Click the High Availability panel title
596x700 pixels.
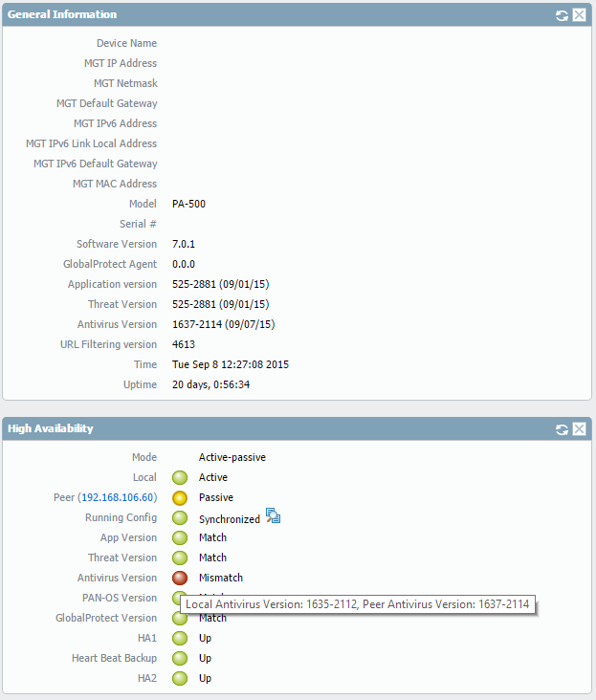click(51, 428)
